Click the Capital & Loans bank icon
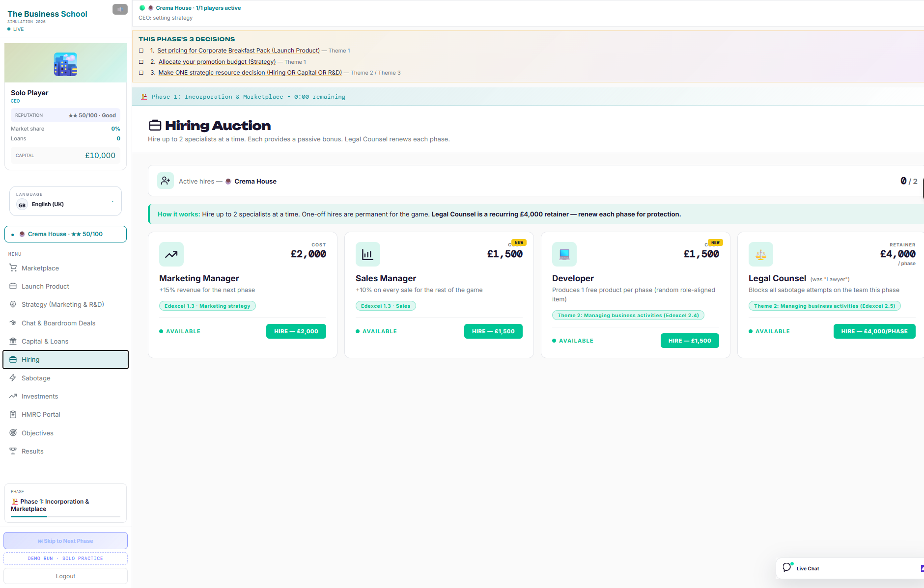924x588 pixels. click(x=13, y=341)
